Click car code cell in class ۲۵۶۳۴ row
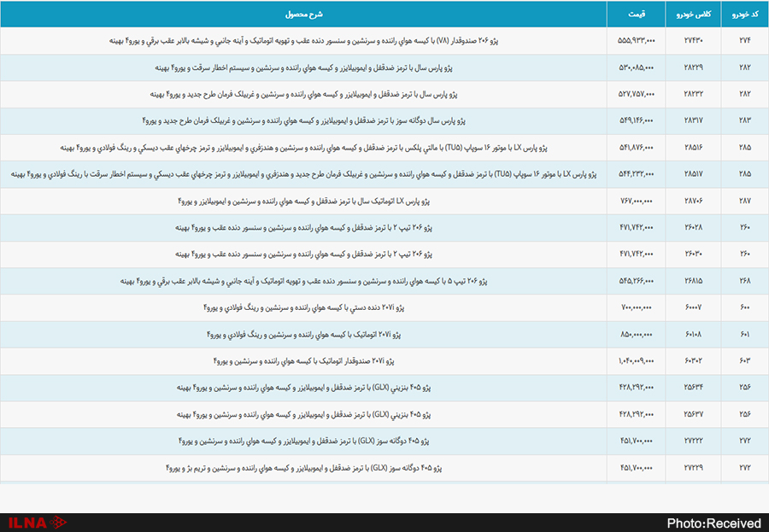769x532 pixels. tap(745, 388)
